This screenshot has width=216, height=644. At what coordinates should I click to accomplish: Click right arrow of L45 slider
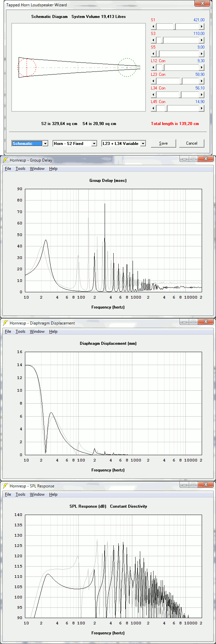point(202,108)
